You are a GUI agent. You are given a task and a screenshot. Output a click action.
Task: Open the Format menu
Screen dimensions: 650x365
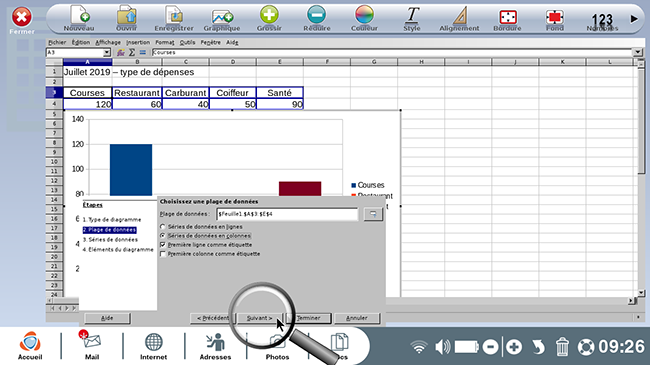165,42
